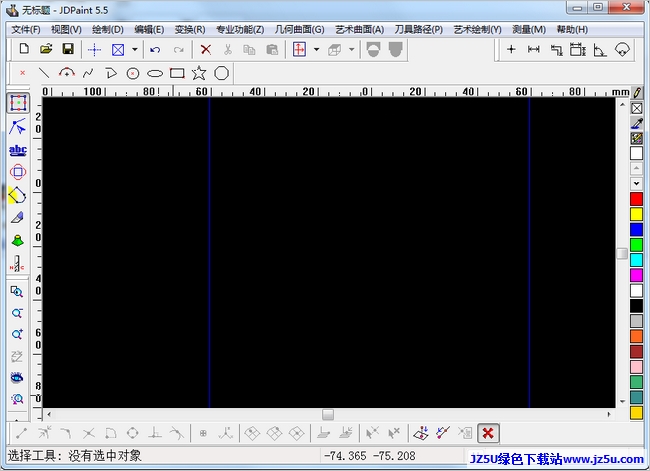Select the polygon drawing tool

coord(221,73)
